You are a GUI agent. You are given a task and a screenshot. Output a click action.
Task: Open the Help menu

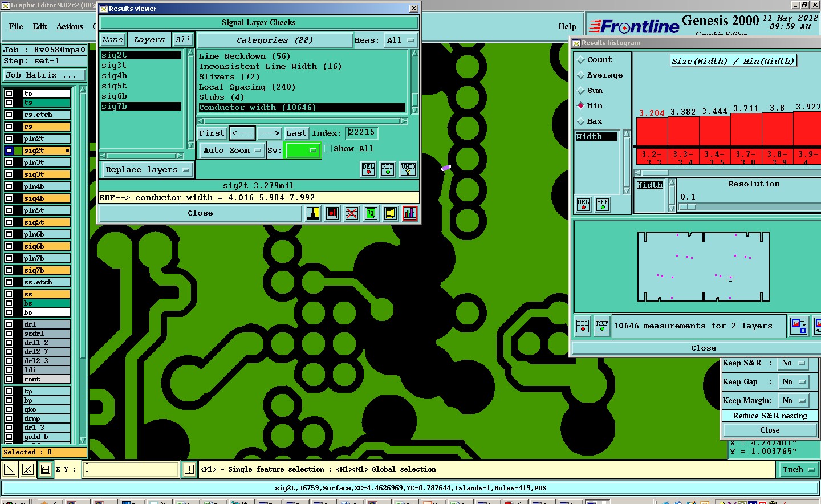[x=567, y=27]
